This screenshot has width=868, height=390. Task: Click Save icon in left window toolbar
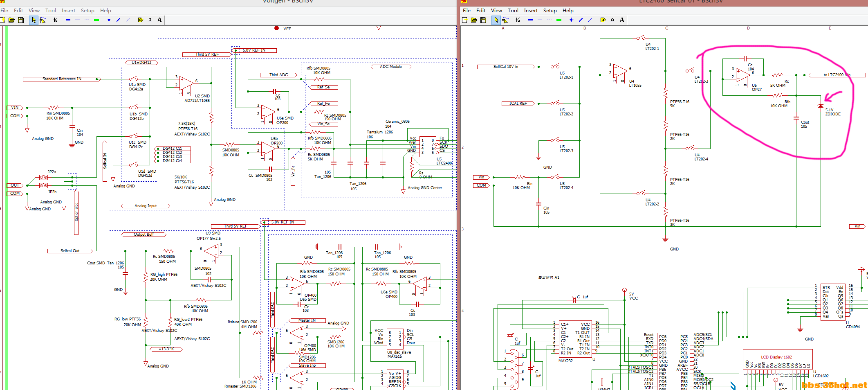[21, 20]
